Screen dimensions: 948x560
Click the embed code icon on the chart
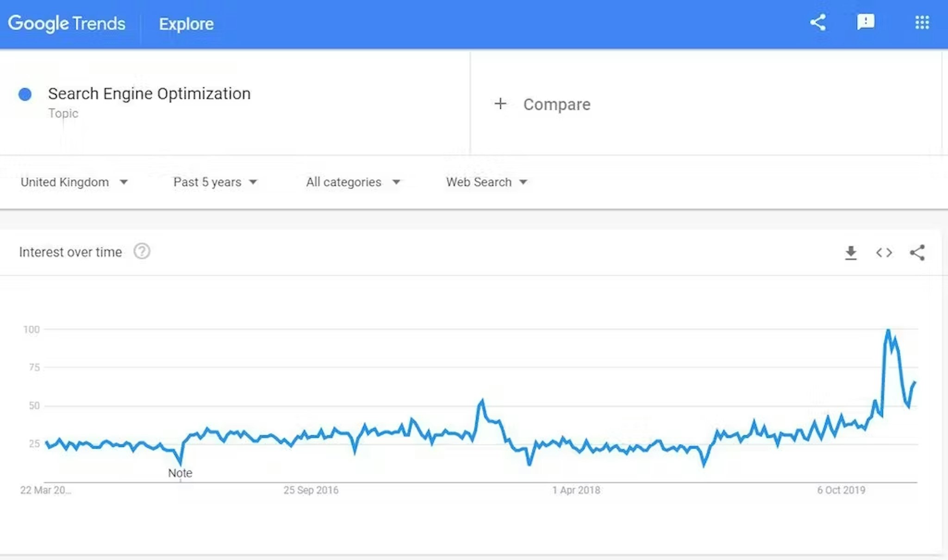[884, 253]
